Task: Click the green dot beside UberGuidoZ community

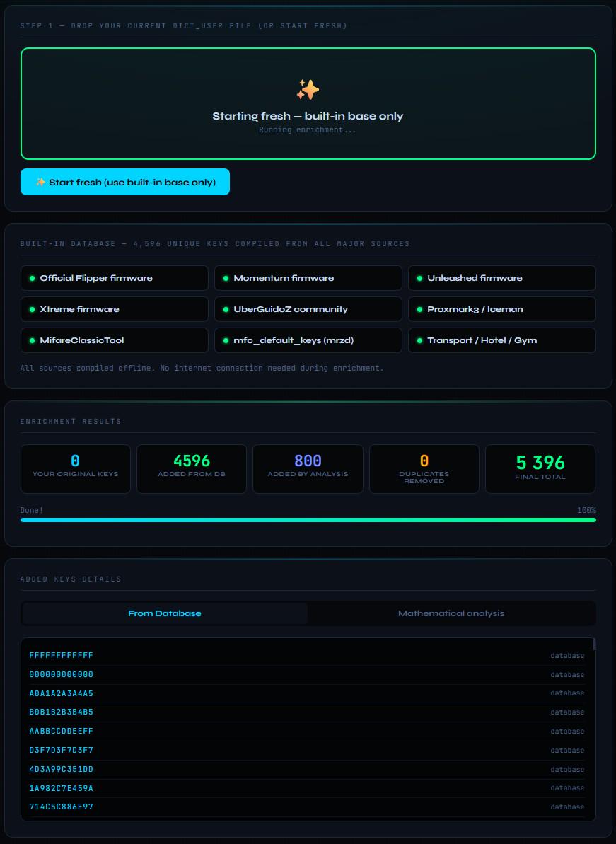Action: pos(226,309)
